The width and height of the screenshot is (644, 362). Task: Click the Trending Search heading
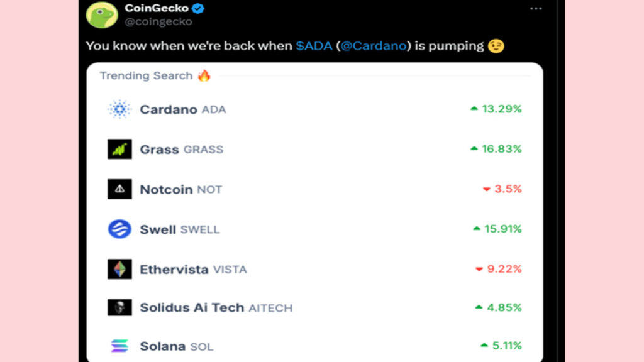(x=146, y=75)
